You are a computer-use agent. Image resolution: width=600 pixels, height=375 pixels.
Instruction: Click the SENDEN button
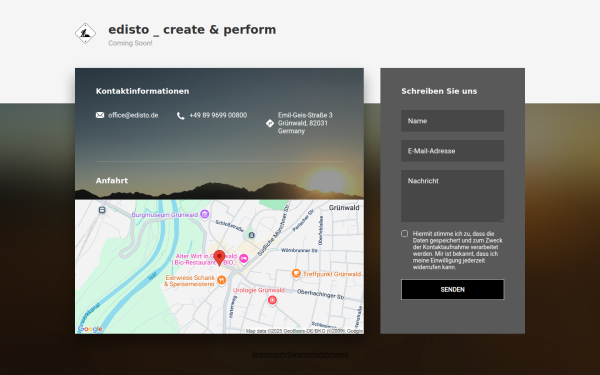point(453,290)
